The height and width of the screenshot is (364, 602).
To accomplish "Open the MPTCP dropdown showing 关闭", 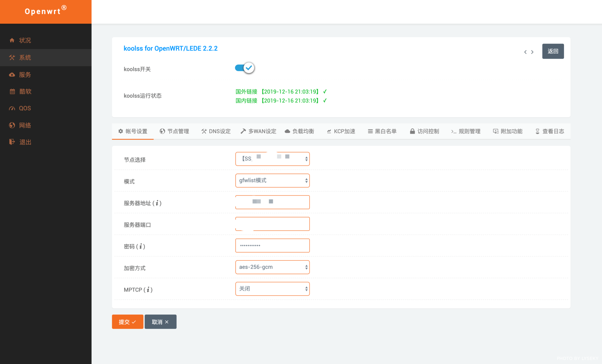I will click(272, 289).
